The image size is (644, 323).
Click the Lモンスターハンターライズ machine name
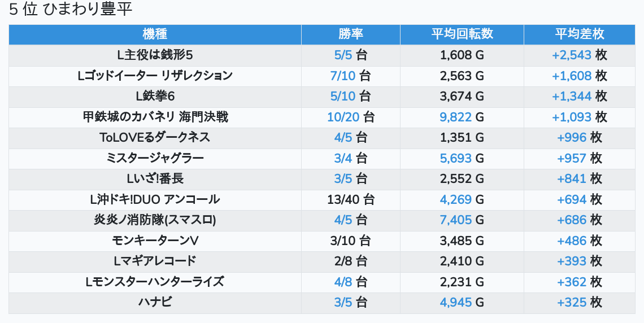click(x=155, y=282)
